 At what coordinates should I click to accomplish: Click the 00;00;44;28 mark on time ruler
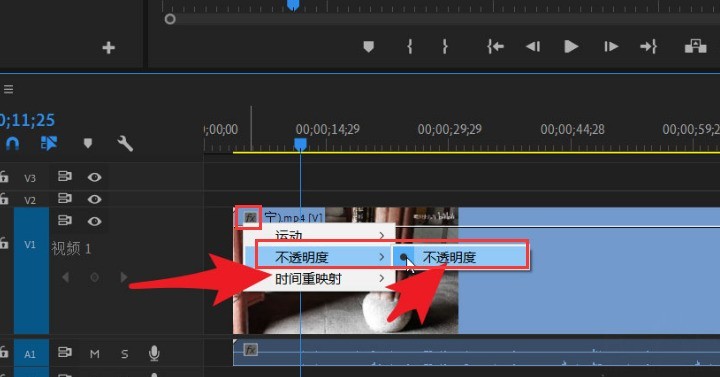(x=572, y=129)
